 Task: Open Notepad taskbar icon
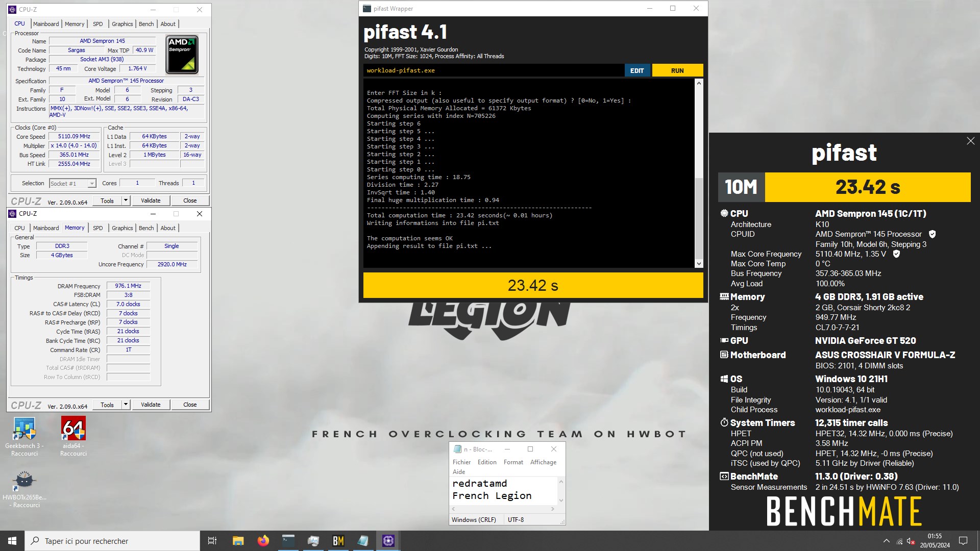point(363,541)
